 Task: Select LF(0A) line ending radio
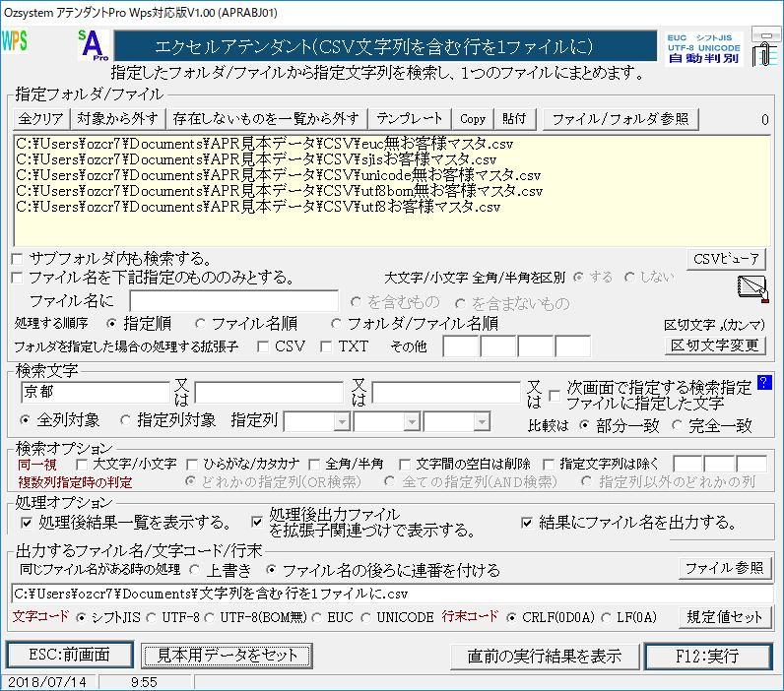[606, 618]
